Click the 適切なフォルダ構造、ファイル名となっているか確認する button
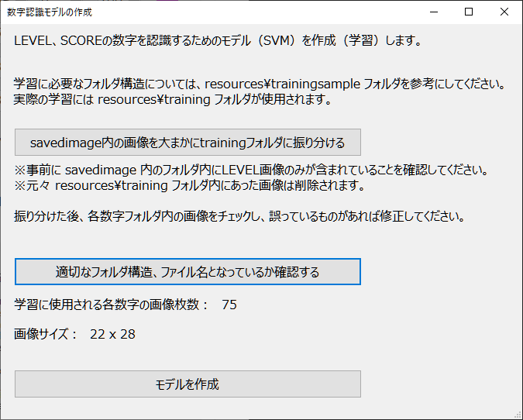This screenshot has width=523, height=420. point(188,271)
